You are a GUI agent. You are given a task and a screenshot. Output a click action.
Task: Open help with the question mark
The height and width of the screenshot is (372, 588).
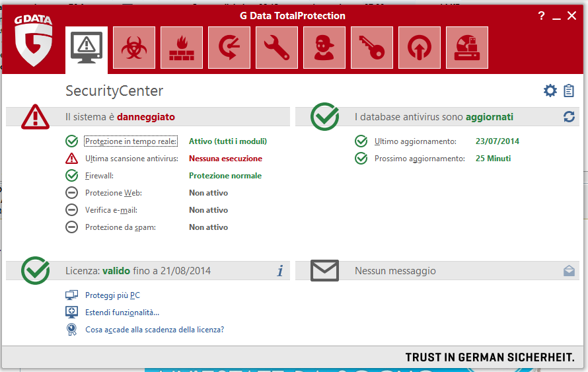tap(541, 15)
